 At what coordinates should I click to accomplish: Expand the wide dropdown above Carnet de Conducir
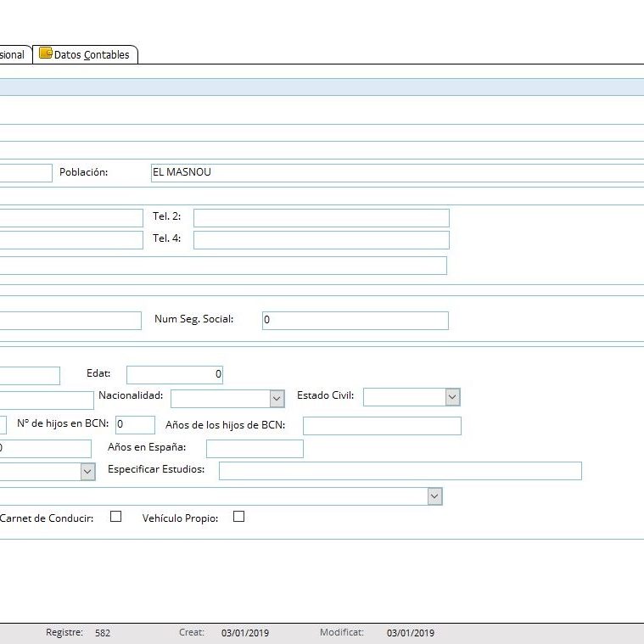click(434, 496)
